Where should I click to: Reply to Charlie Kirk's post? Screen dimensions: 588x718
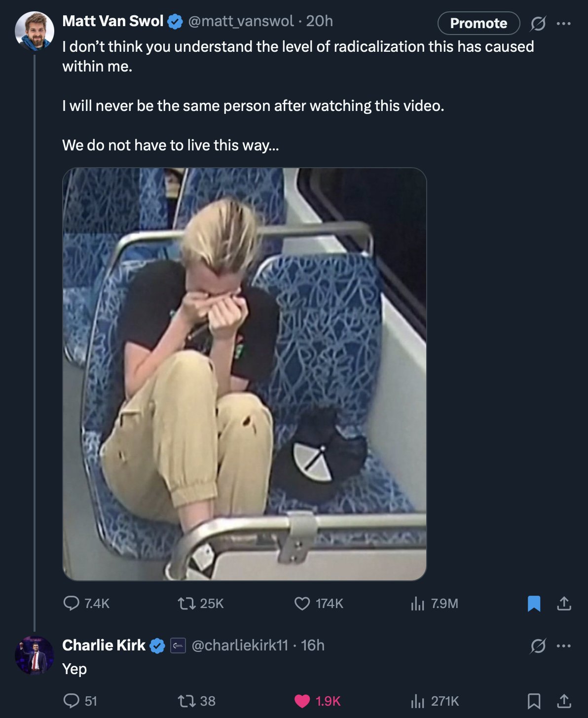pos(72,701)
